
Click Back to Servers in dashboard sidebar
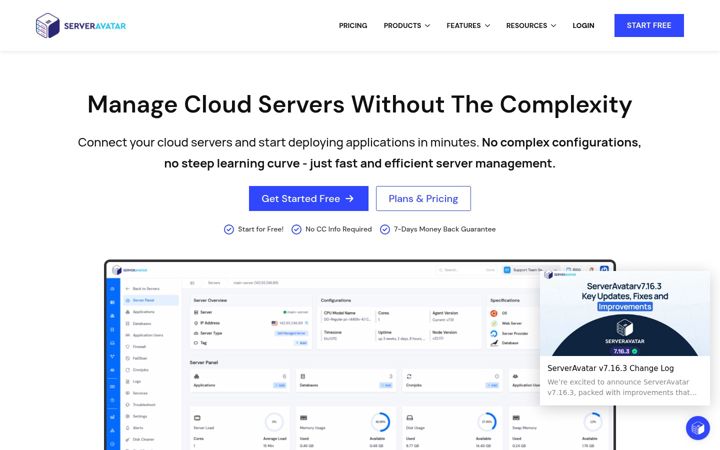click(142, 289)
